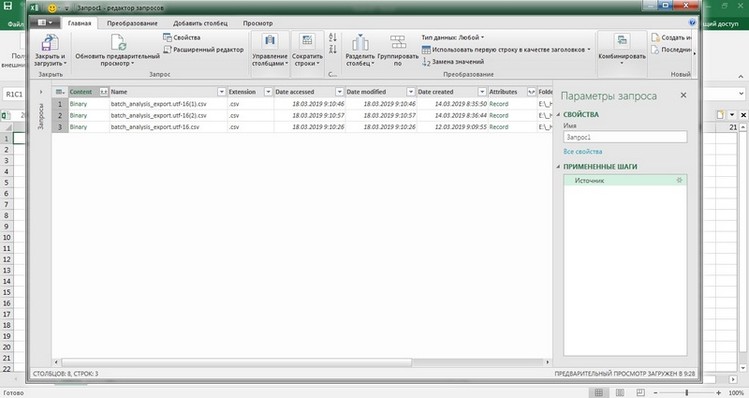The width and height of the screenshot is (749, 398).
Task: Click the Refresh Preview page icon
Action: (x=118, y=43)
